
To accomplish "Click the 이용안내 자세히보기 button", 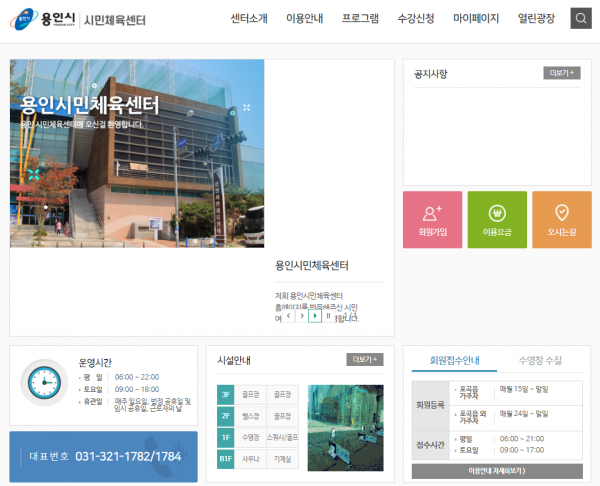I will [497, 470].
